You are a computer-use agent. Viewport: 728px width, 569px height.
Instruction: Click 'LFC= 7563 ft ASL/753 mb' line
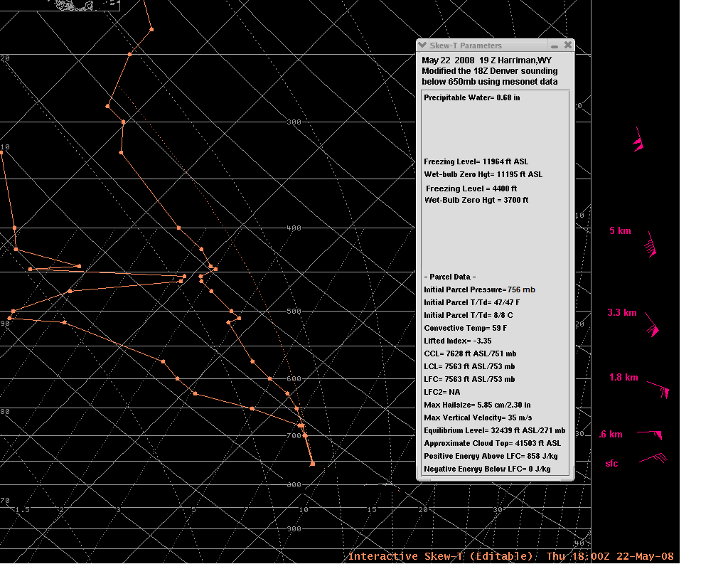pyautogui.click(x=469, y=380)
